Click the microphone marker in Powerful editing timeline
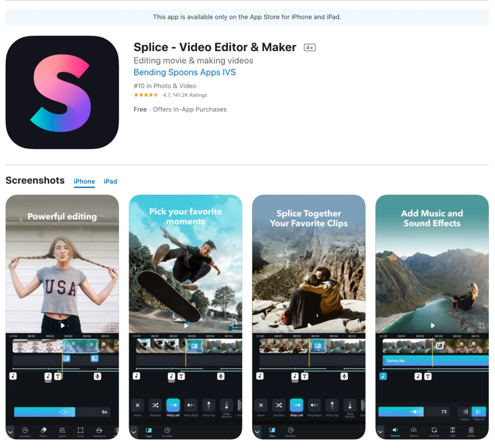 tap(98, 376)
